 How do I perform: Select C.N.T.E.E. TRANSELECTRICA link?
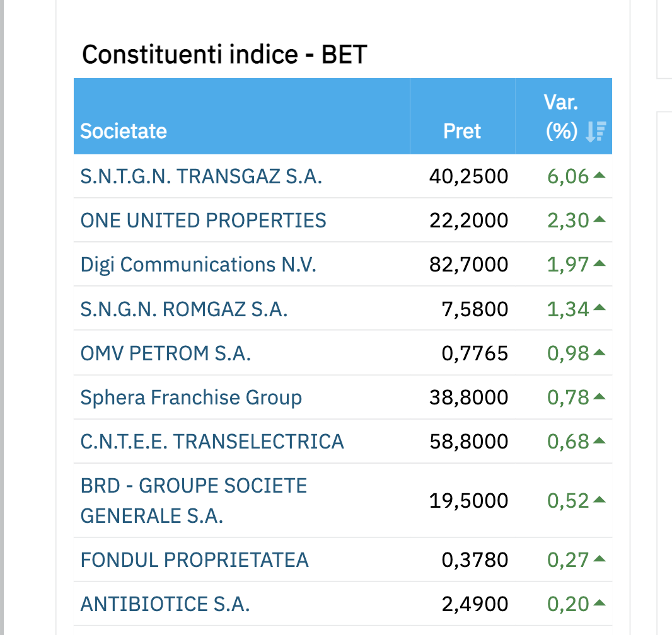click(212, 442)
